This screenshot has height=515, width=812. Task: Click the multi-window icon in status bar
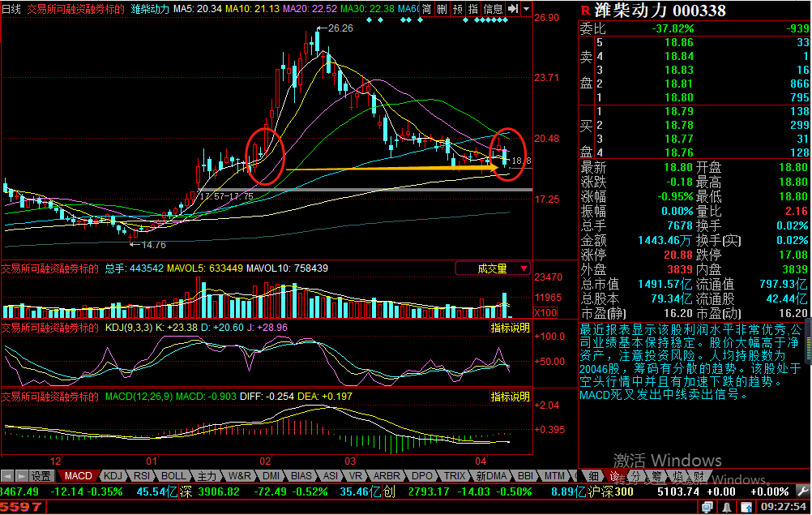(x=707, y=507)
